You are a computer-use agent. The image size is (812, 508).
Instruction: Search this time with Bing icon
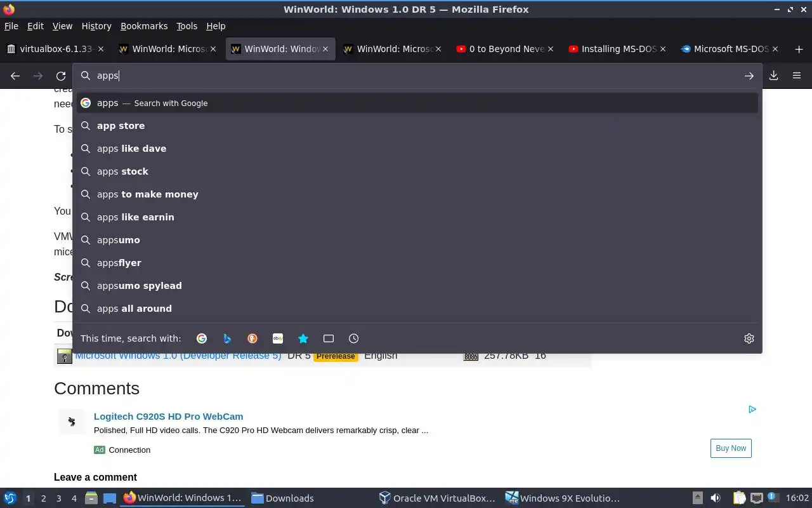[x=227, y=338]
